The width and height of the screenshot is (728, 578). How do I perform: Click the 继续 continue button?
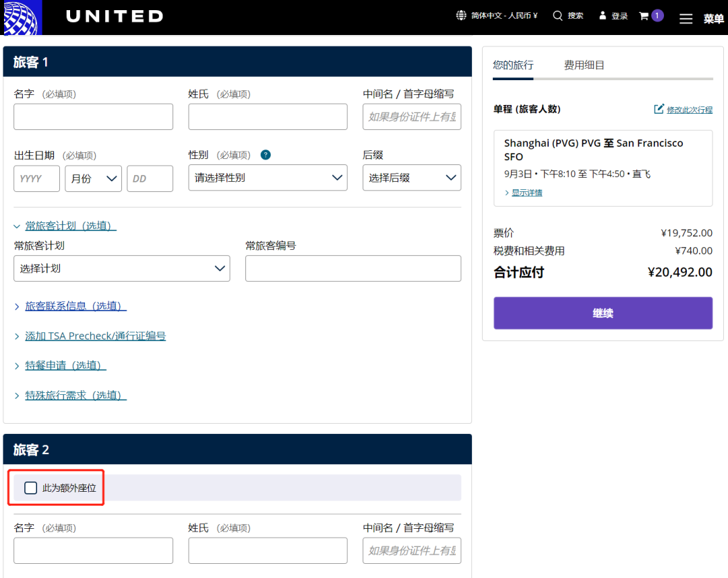pos(603,313)
